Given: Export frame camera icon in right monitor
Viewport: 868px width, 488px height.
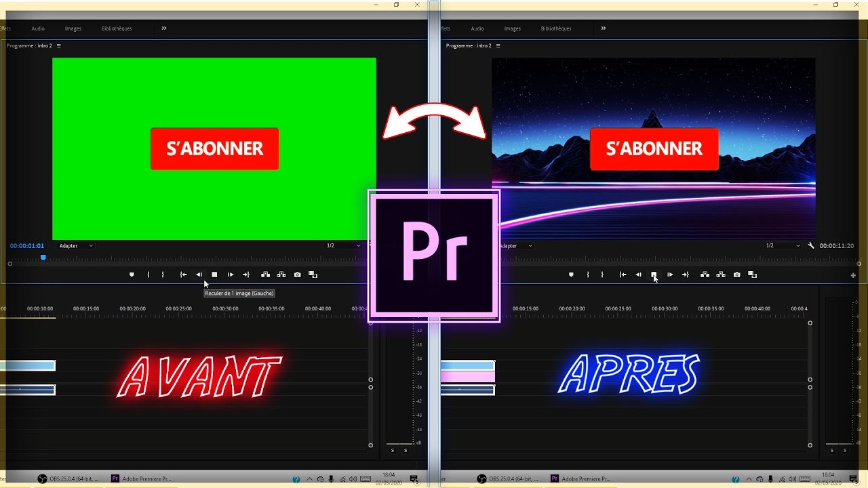Looking at the screenshot, I should coord(736,274).
